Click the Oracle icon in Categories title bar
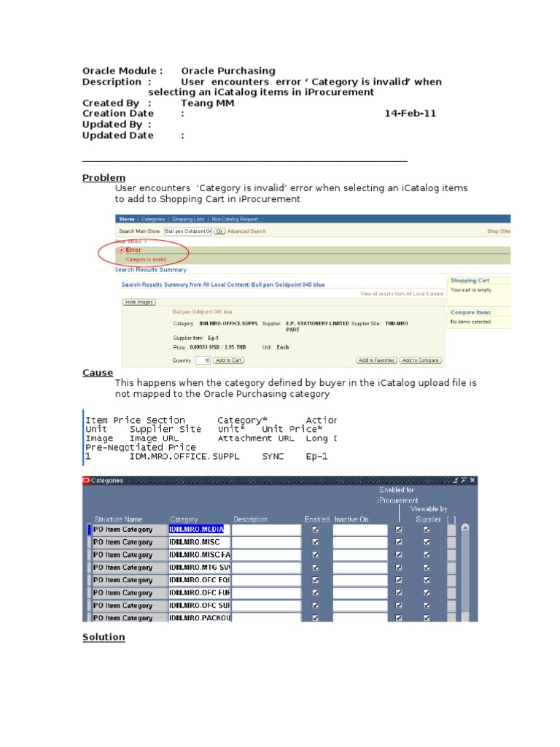The image size is (560, 747). pyautogui.click(x=86, y=480)
